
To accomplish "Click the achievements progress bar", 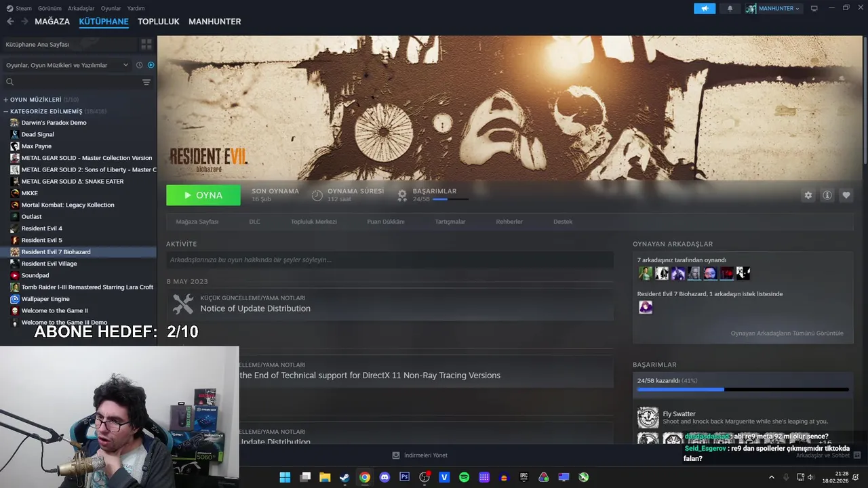I will pos(743,390).
